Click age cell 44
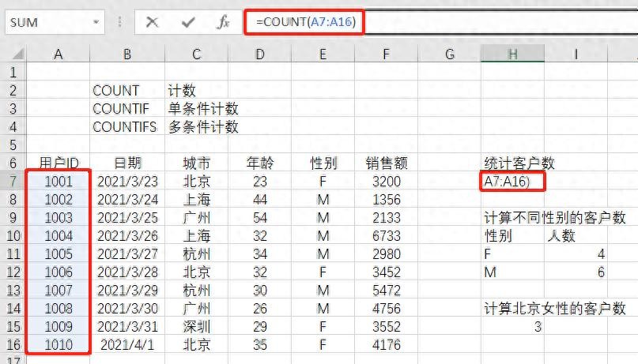The width and height of the screenshot is (638, 364). 259,200
